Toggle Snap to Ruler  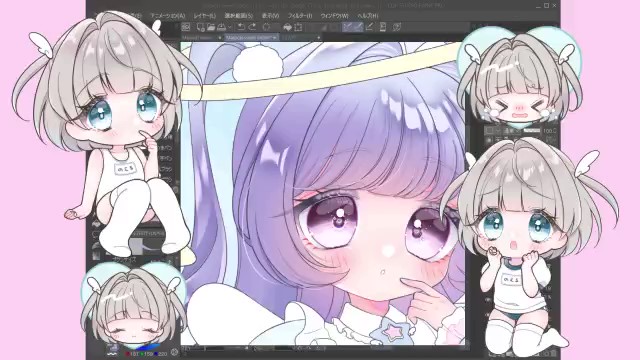tap(347, 27)
